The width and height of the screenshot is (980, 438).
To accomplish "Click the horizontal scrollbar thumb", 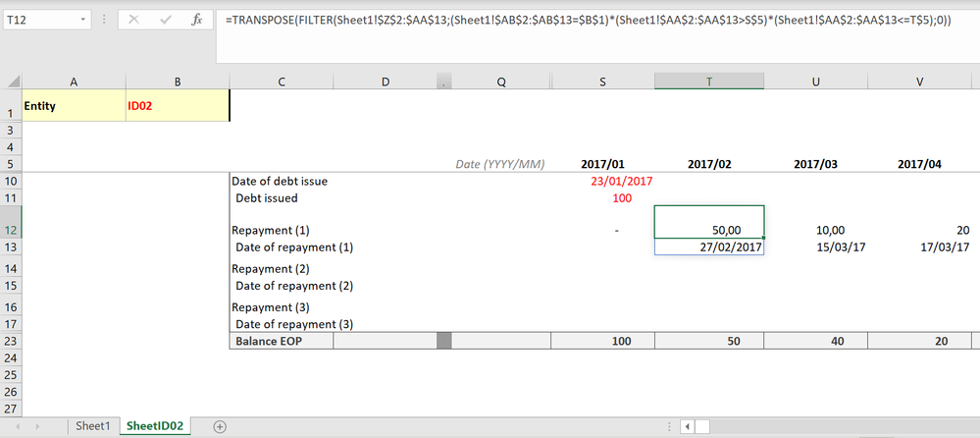I will pyautogui.click(x=702, y=427).
